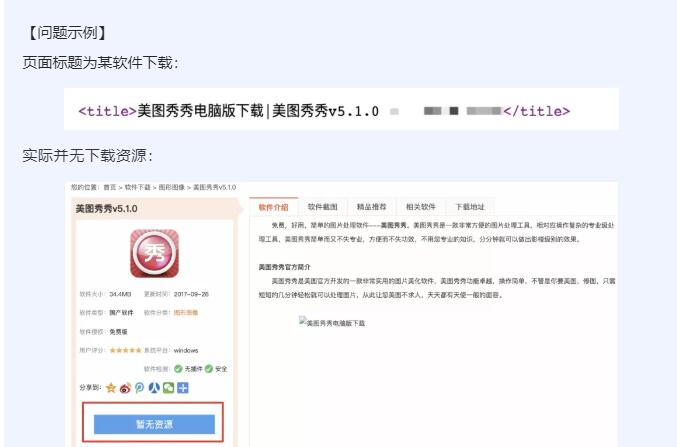Click the 2017-09-26 update date
The image size is (677, 447).
coord(191,294)
